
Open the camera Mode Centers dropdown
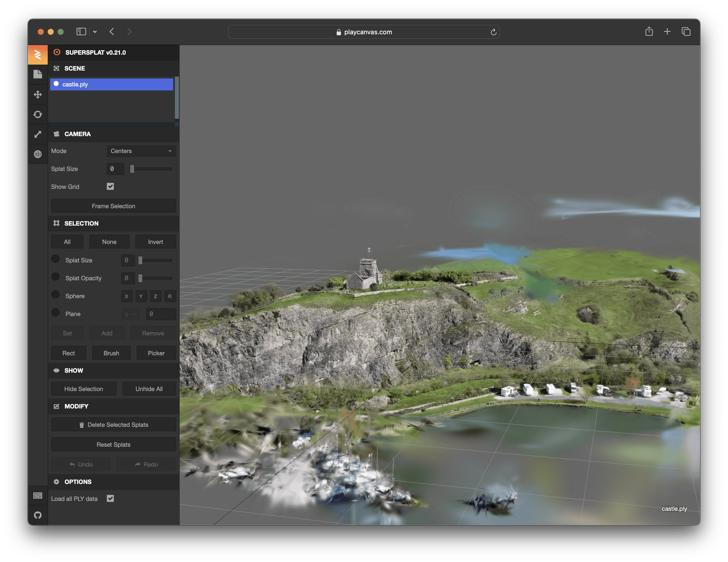click(x=141, y=151)
